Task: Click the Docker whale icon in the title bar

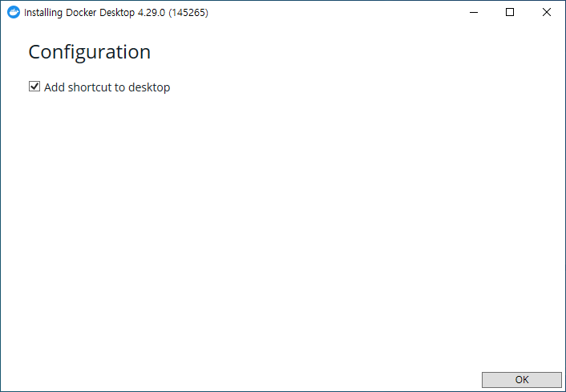Action: coord(14,12)
